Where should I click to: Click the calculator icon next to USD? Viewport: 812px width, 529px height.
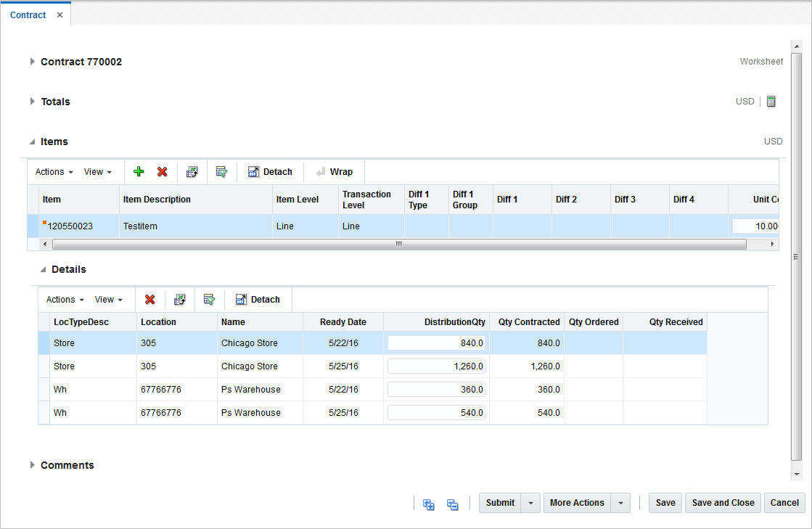tap(771, 102)
